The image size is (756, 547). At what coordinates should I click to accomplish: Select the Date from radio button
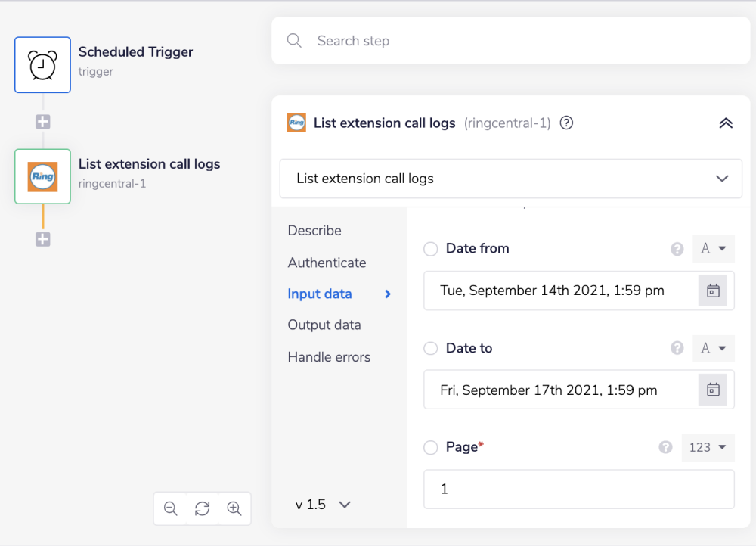tap(430, 248)
